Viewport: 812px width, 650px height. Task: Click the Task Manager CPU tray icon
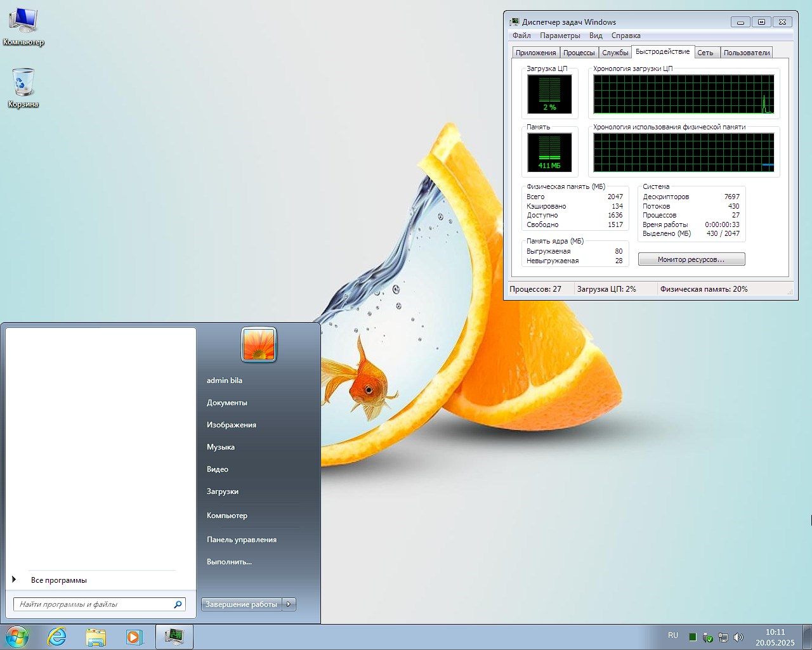[693, 637]
